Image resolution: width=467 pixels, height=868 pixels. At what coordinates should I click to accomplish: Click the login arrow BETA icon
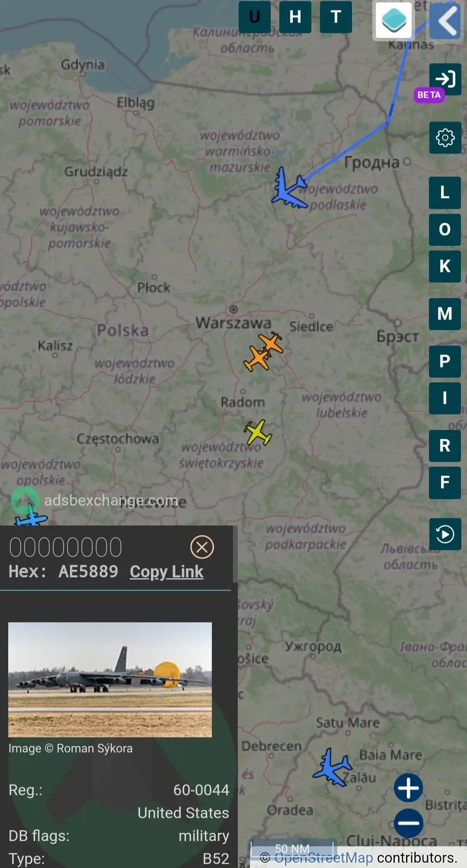click(x=445, y=79)
